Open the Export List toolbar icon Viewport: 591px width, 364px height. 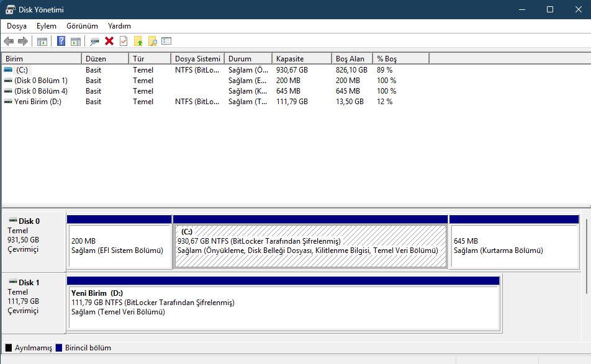click(166, 41)
